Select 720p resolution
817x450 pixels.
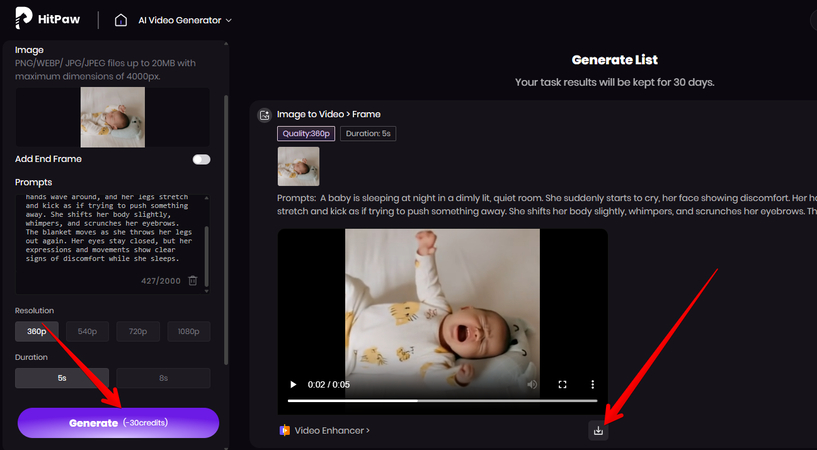coord(138,331)
